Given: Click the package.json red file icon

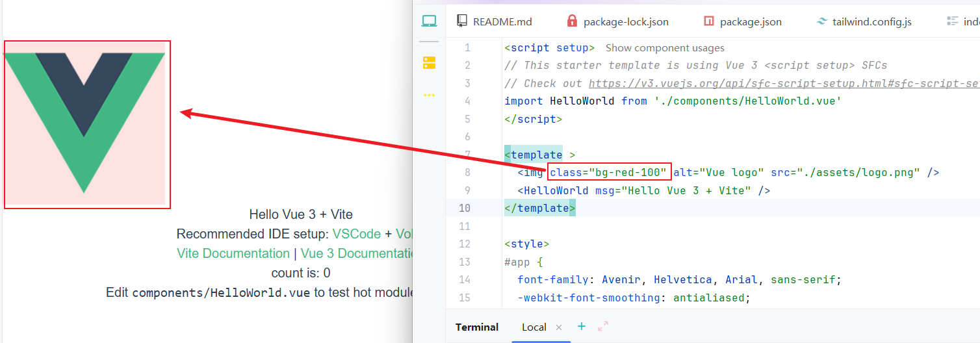Looking at the screenshot, I should (708, 21).
